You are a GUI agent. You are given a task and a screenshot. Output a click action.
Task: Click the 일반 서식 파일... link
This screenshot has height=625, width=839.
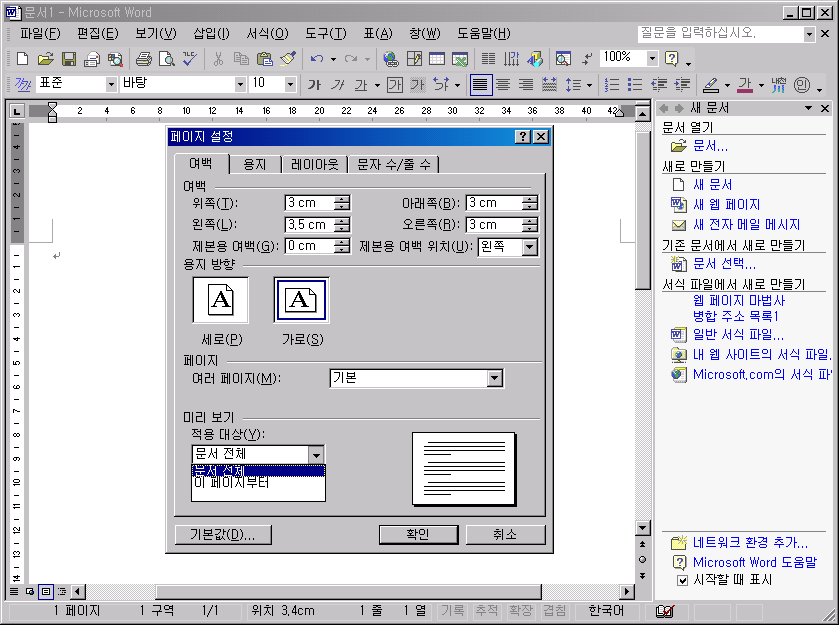point(738,334)
